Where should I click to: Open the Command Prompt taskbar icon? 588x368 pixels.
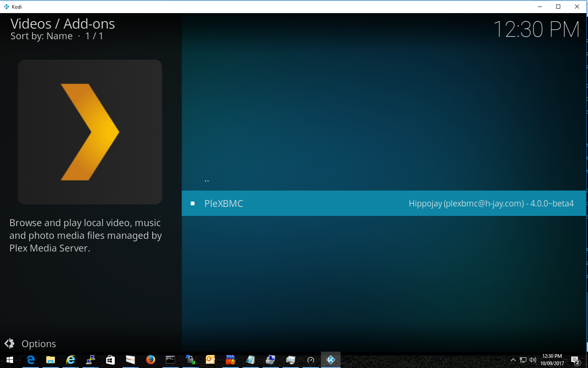tap(170, 360)
